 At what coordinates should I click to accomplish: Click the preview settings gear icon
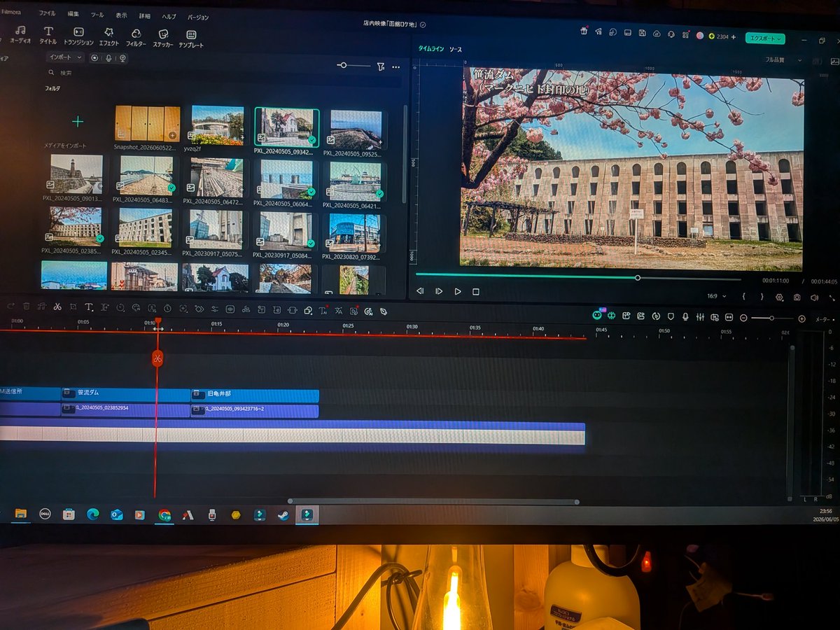pos(780,297)
